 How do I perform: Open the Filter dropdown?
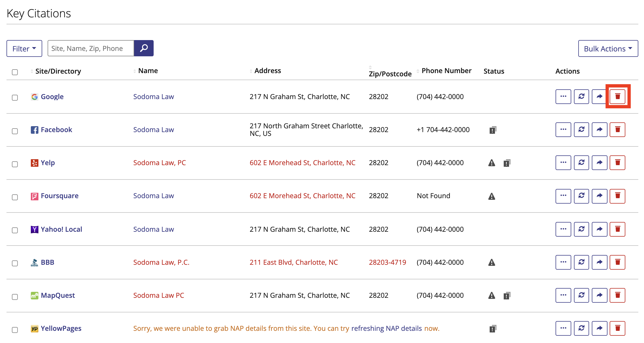coord(24,48)
